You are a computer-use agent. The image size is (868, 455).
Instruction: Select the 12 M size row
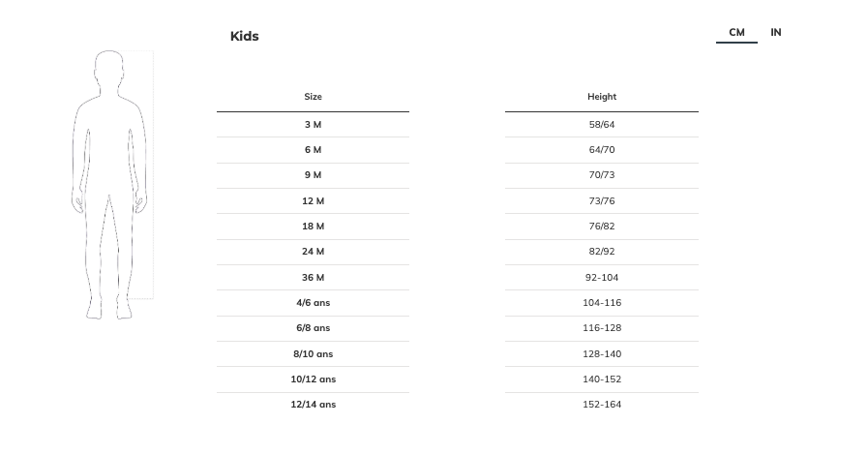click(x=313, y=200)
